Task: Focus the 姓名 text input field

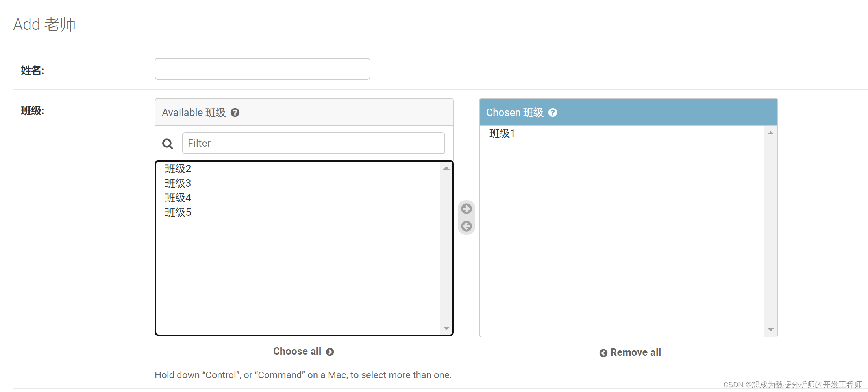Action: coord(263,69)
